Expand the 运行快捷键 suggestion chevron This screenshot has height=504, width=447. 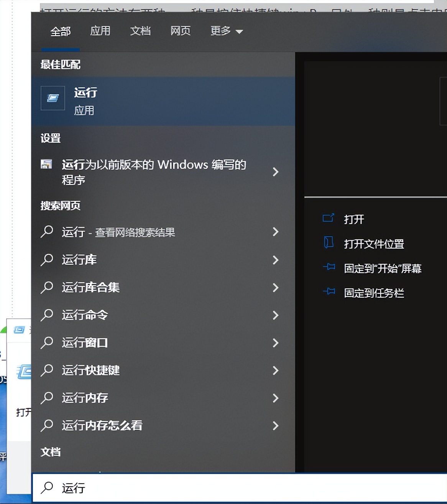pos(275,371)
